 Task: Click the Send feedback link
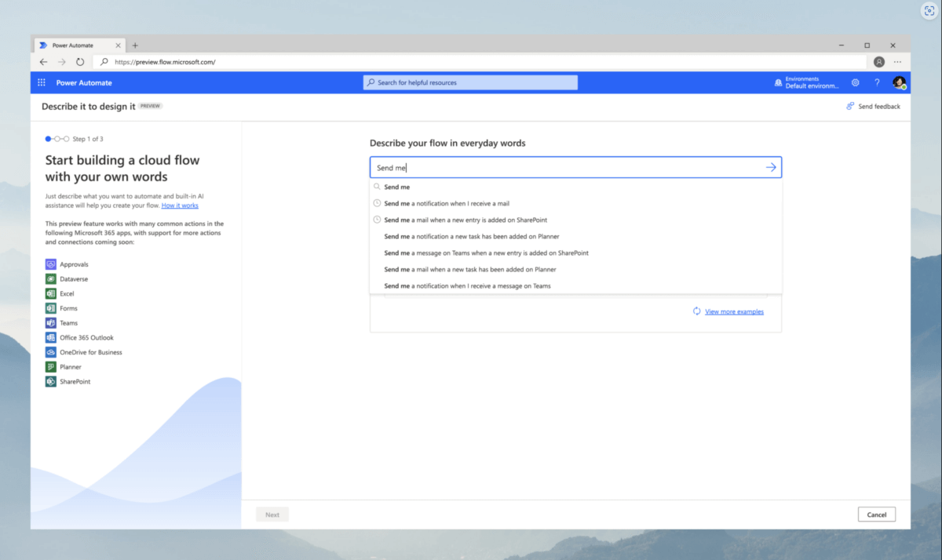873,106
